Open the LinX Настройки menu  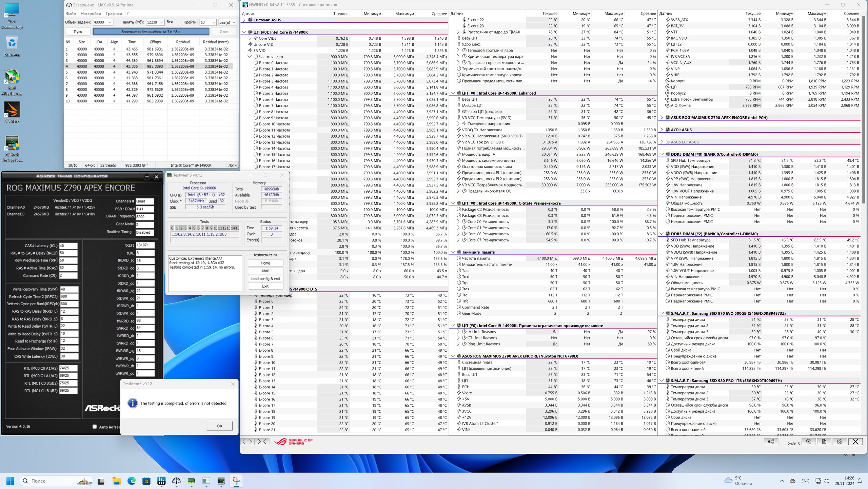91,14
